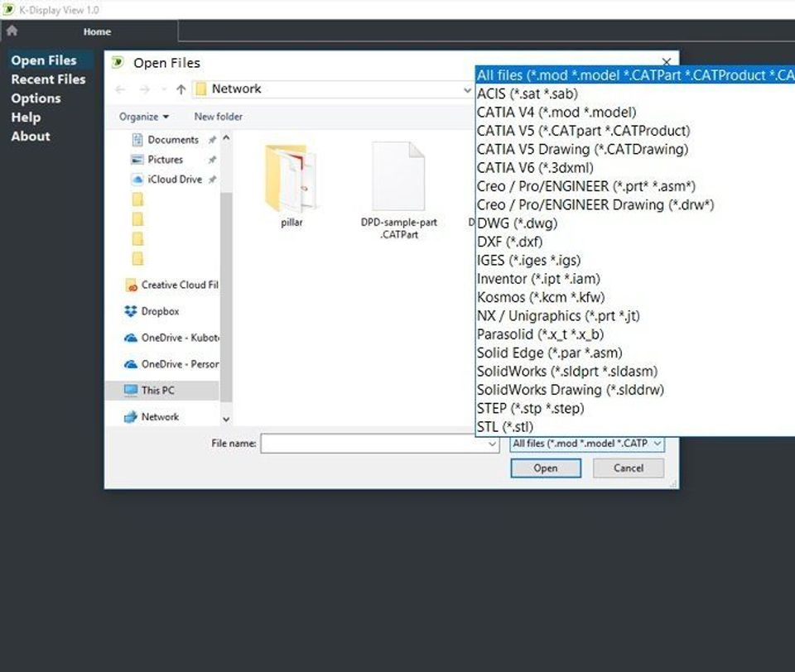Select Dropbox in navigation pane
795x672 pixels.
point(160,311)
